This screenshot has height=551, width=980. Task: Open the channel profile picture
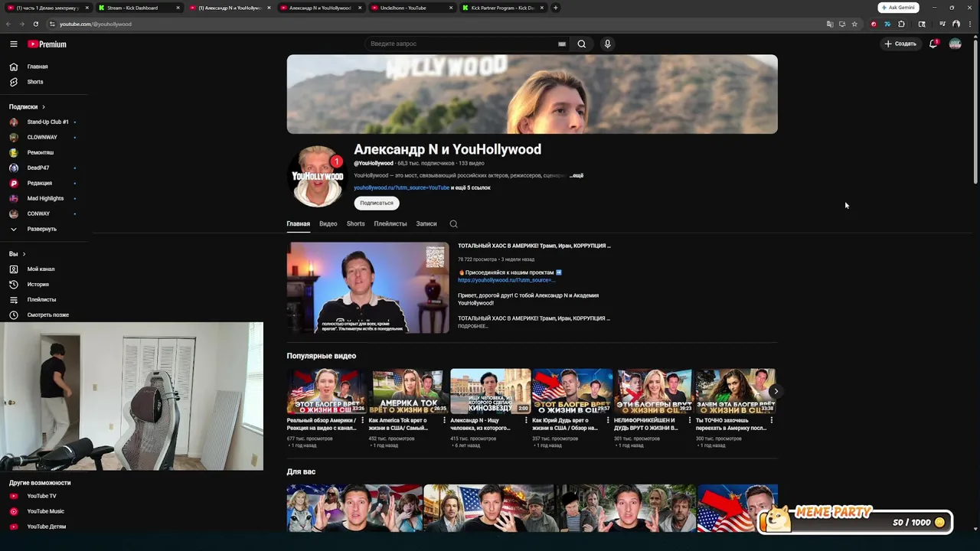coord(317,176)
